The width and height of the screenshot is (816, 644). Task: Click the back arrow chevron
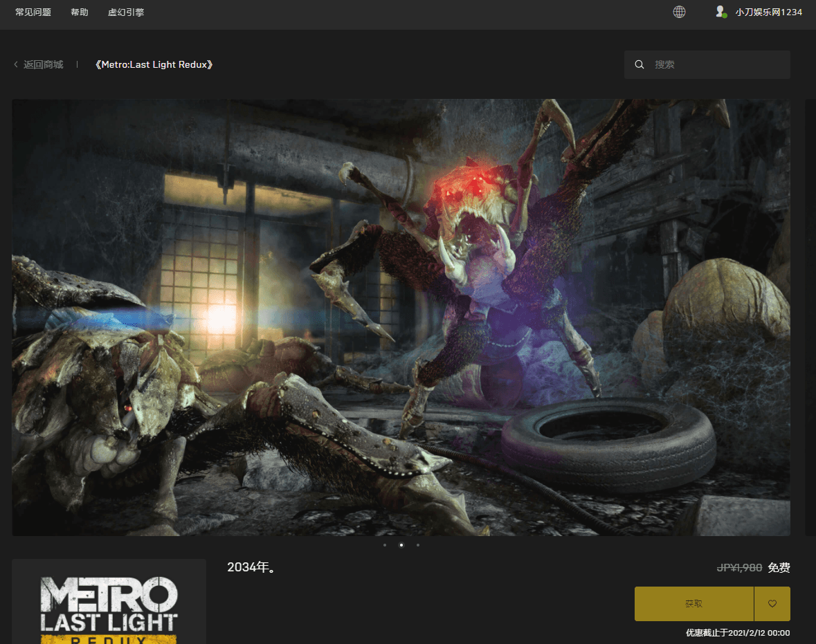[x=16, y=64]
